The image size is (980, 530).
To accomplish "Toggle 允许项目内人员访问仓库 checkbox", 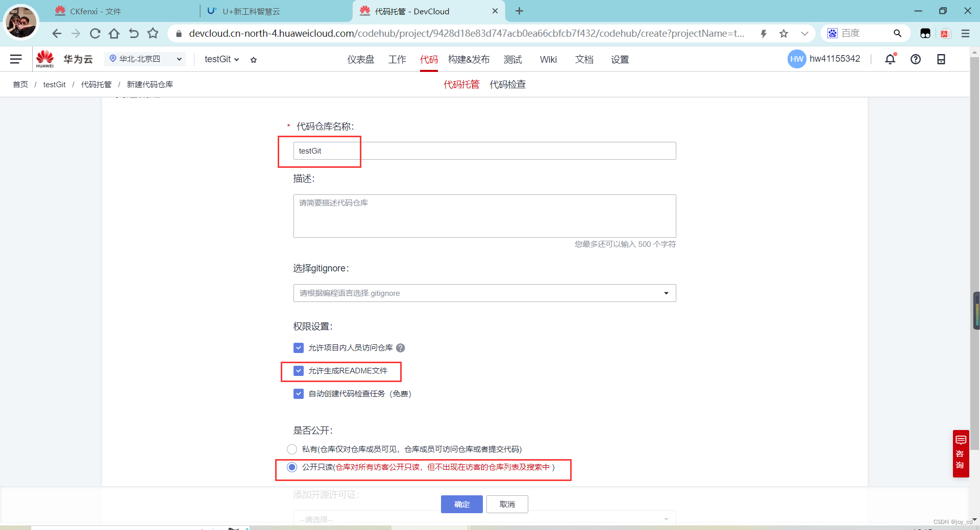I will coord(299,348).
